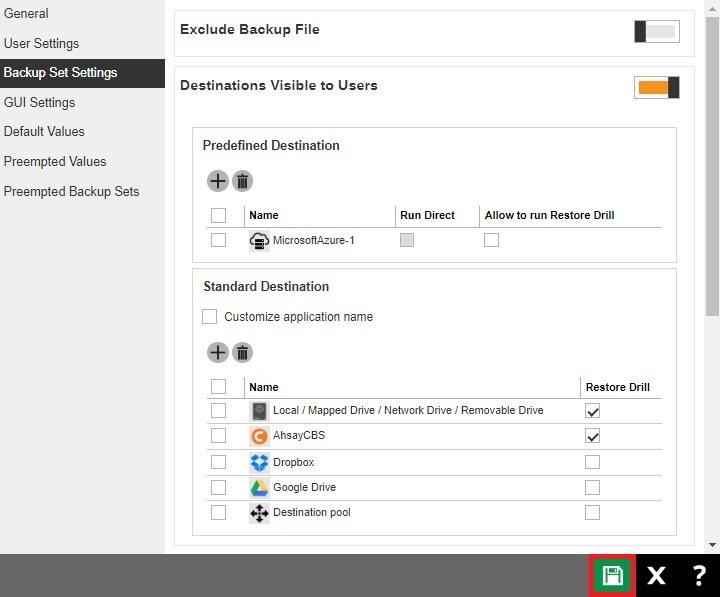Click the Dropbox name text

(293, 462)
